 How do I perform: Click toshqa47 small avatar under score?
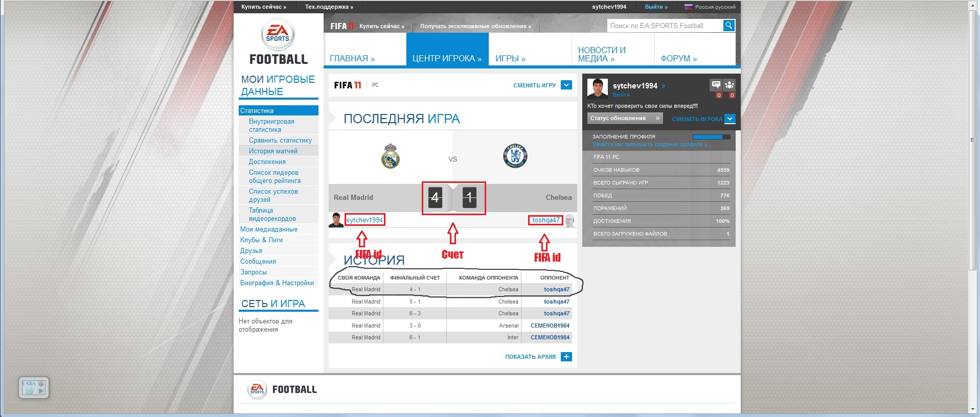tap(570, 220)
